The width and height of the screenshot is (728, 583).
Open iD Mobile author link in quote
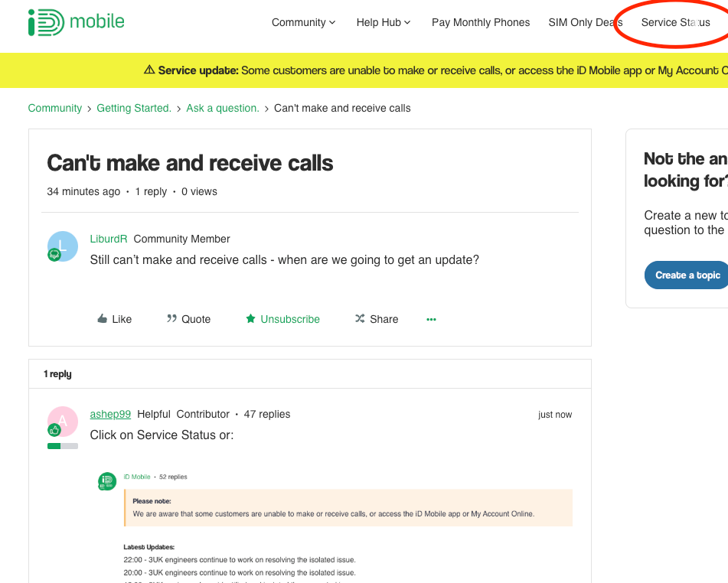coord(137,477)
